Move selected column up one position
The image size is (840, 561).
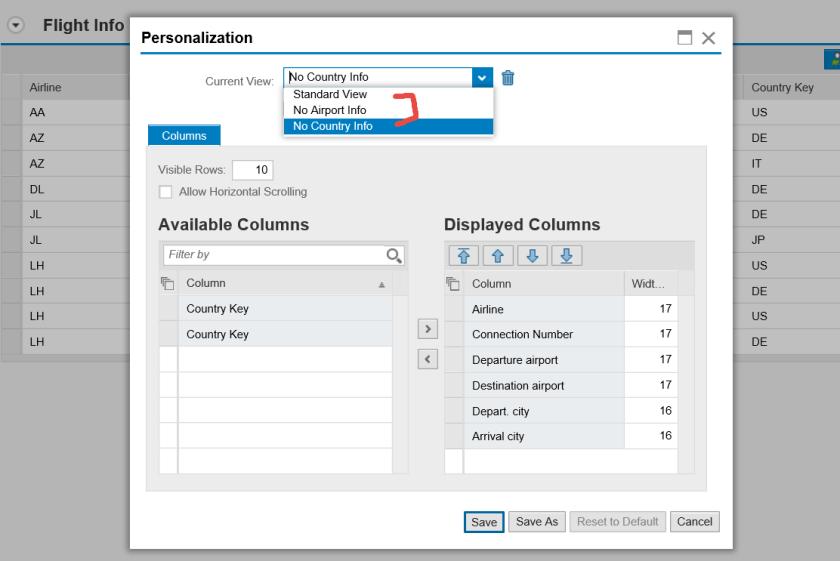tap(497, 256)
